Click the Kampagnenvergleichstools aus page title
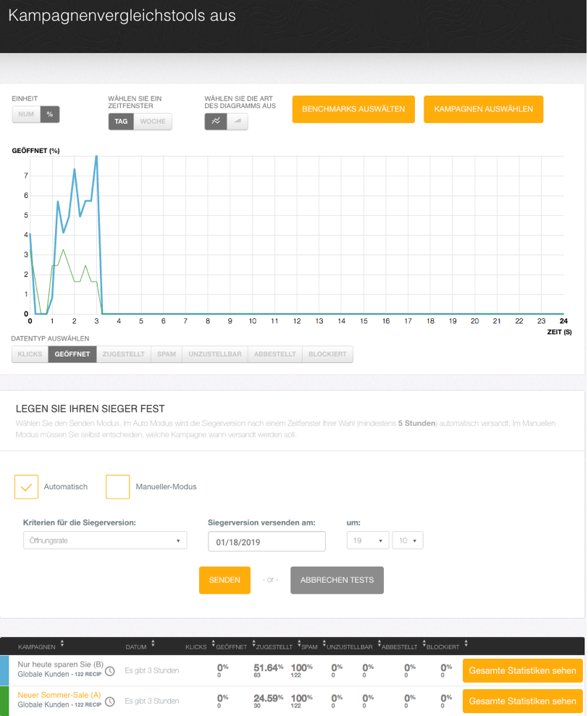 click(x=122, y=15)
